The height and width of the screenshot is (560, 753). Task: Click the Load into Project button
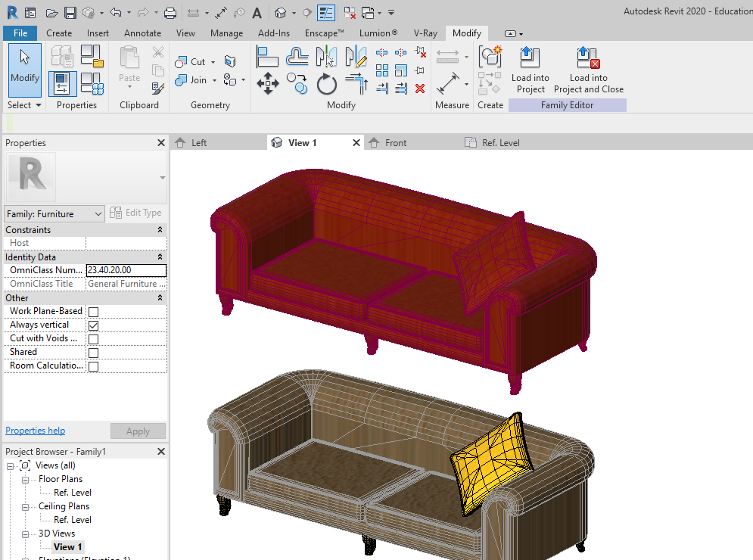pos(531,71)
